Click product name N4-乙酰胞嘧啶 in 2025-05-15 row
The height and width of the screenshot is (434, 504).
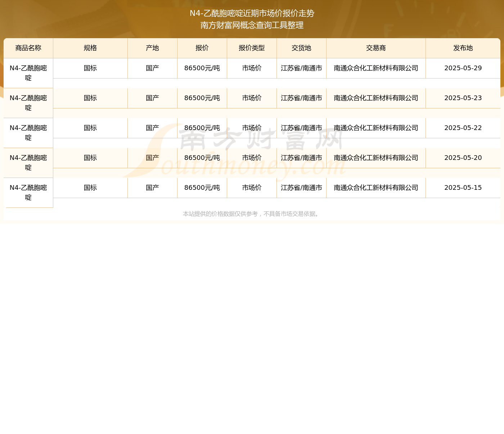(28, 193)
